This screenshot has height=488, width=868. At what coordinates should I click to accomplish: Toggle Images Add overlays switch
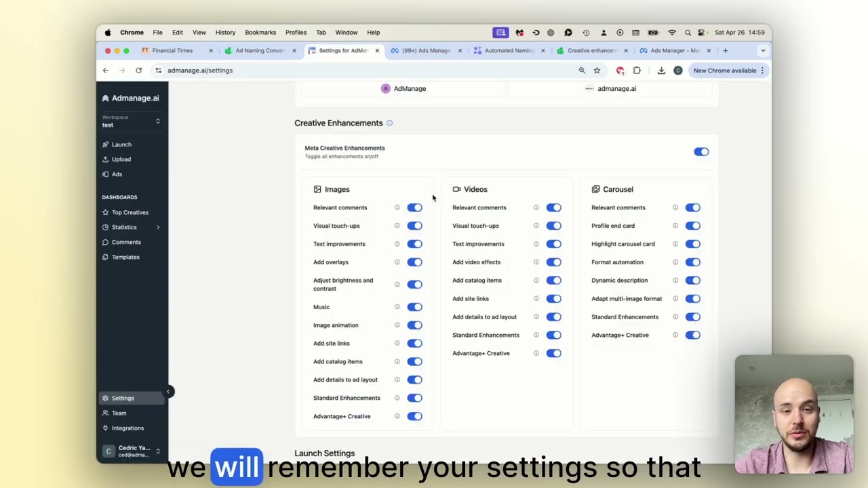(414, 262)
